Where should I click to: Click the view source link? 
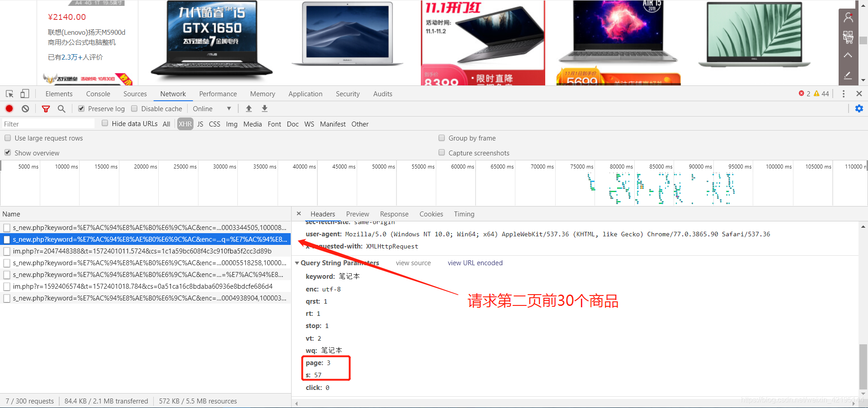pos(413,263)
